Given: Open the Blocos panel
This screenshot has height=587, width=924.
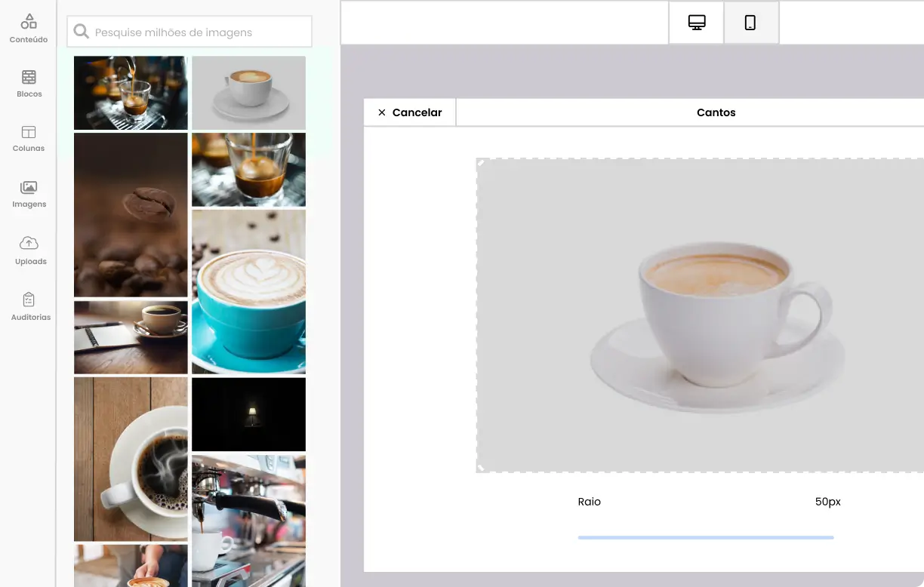Looking at the screenshot, I should pos(29,83).
